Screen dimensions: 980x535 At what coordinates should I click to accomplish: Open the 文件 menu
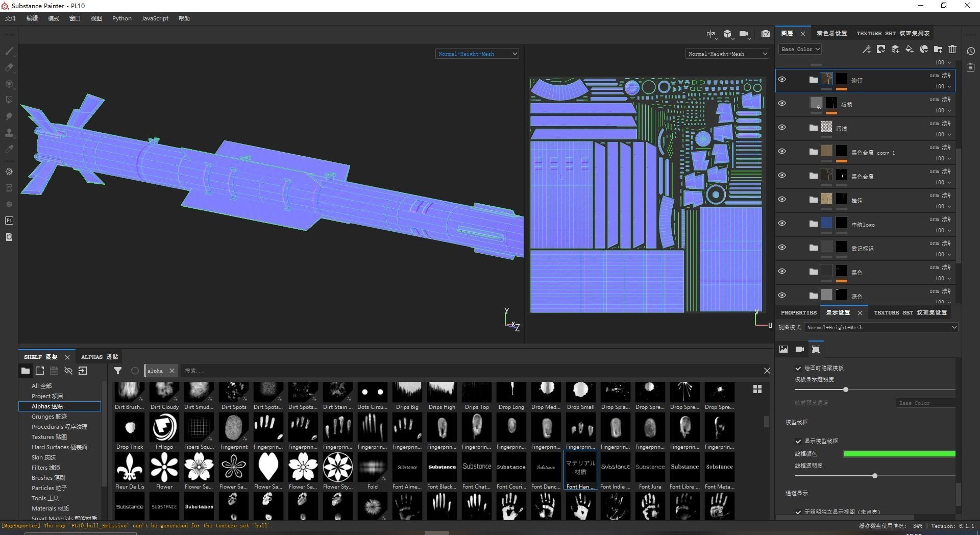[x=11, y=18]
